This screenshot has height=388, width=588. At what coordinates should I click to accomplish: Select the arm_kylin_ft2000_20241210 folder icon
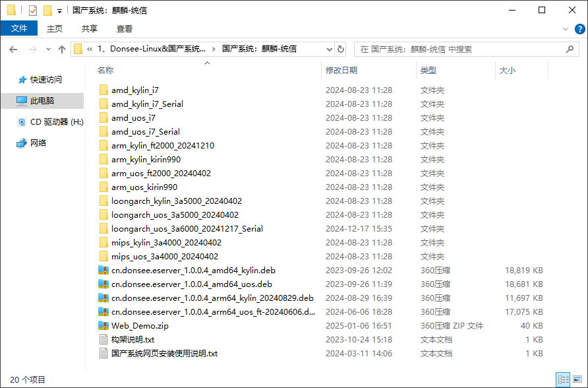pyautogui.click(x=104, y=146)
